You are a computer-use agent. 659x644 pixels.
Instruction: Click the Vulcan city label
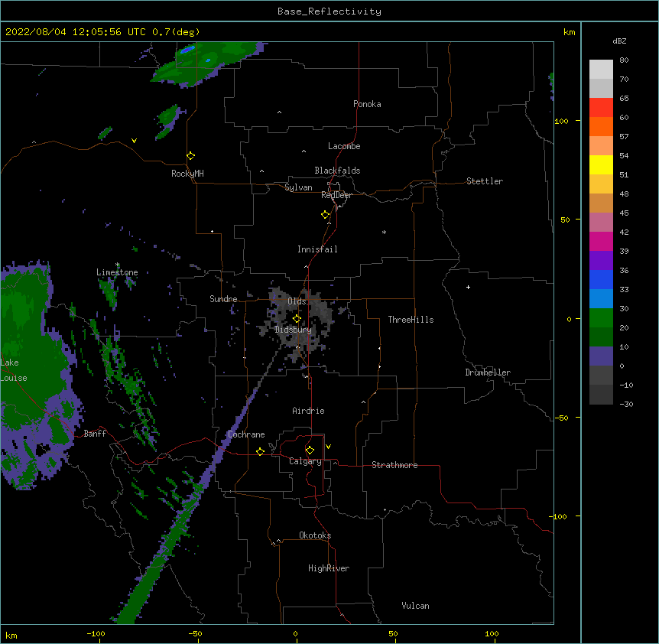pyautogui.click(x=415, y=606)
